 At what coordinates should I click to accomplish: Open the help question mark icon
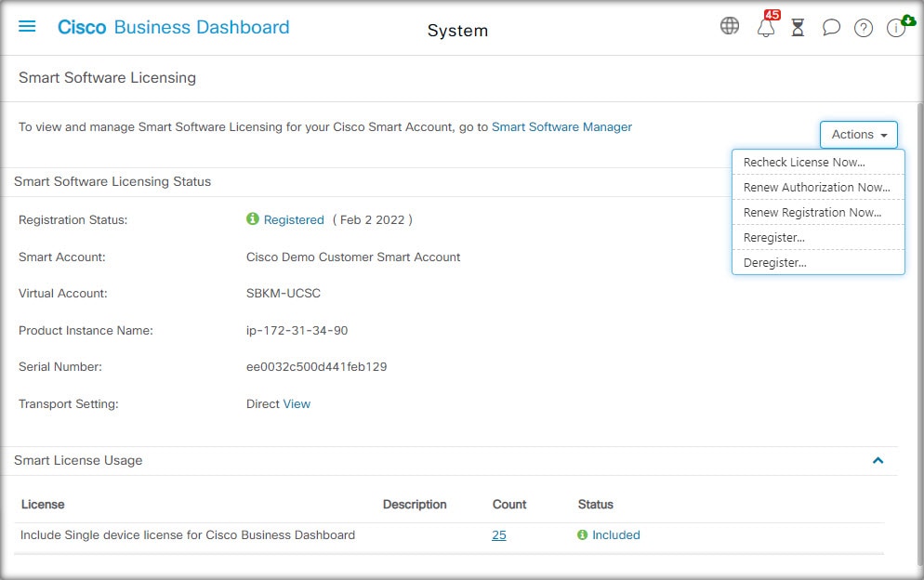click(x=863, y=27)
